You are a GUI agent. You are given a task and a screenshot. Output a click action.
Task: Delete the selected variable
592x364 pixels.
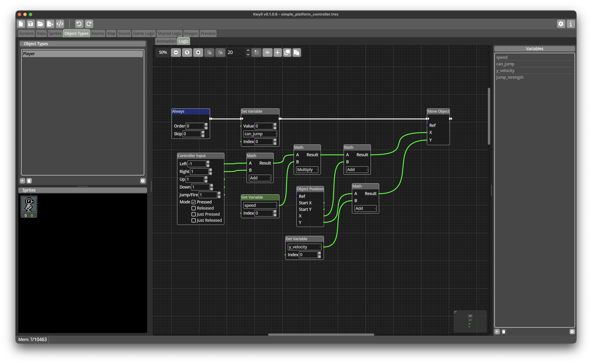click(504, 332)
